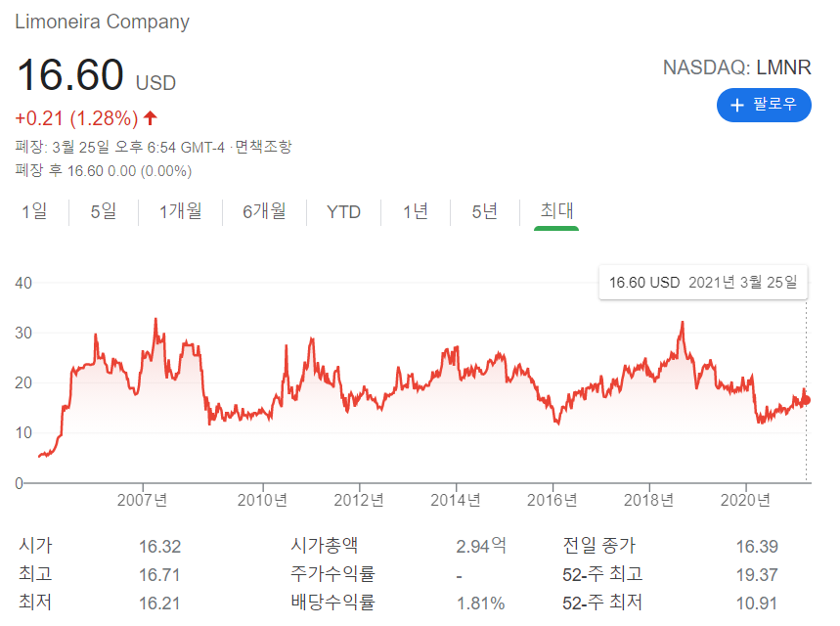
Task: Select the 1년 range tab
Action: click(x=416, y=211)
